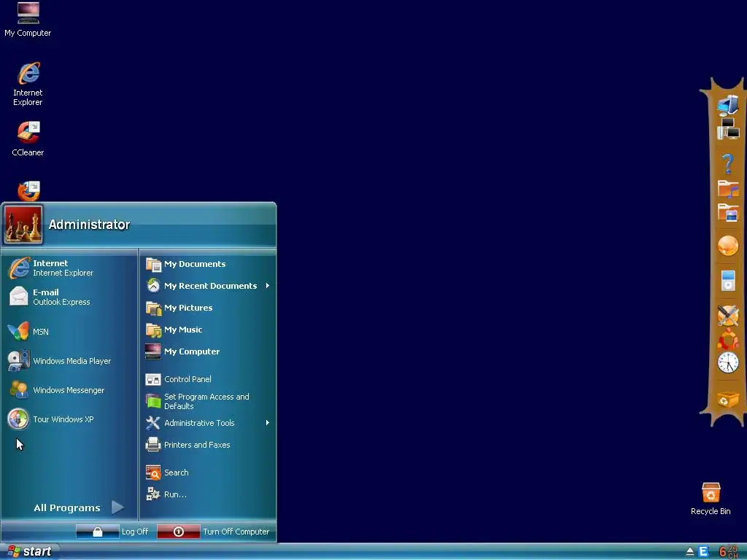Open Internet Explorer from Start menu
747x560 pixels.
coord(70,268)
